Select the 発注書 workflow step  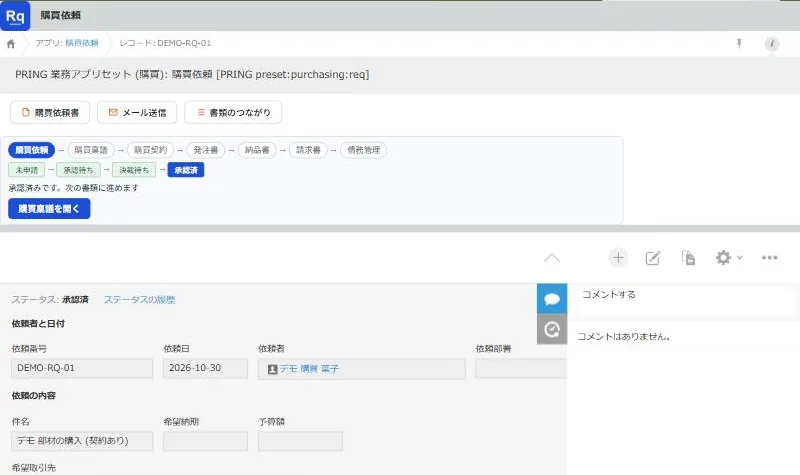(206, 150)
